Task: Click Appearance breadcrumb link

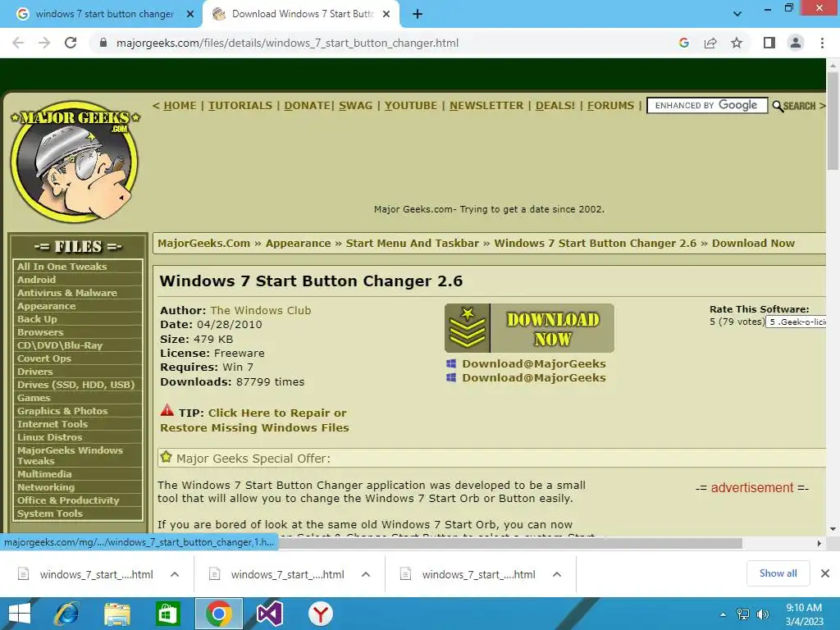Action: (299, 243)
